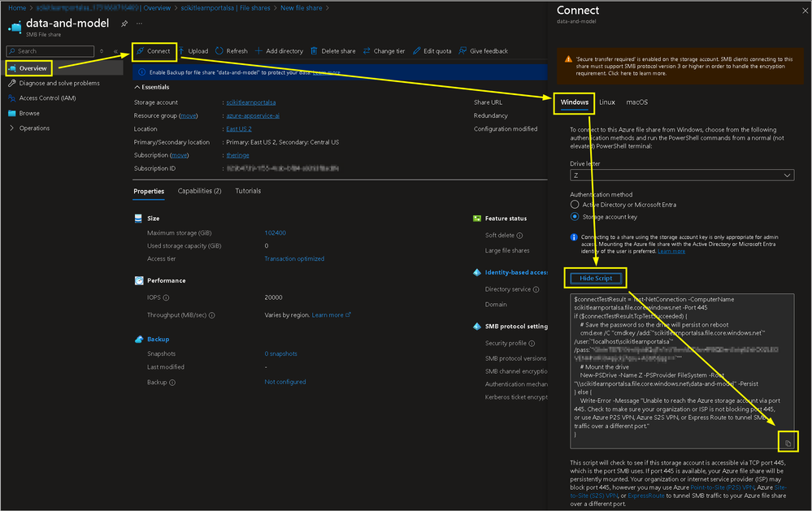This screenshot has width=812, height=511.
Task: Upload files to the share
Action: (x=193, y=51)
